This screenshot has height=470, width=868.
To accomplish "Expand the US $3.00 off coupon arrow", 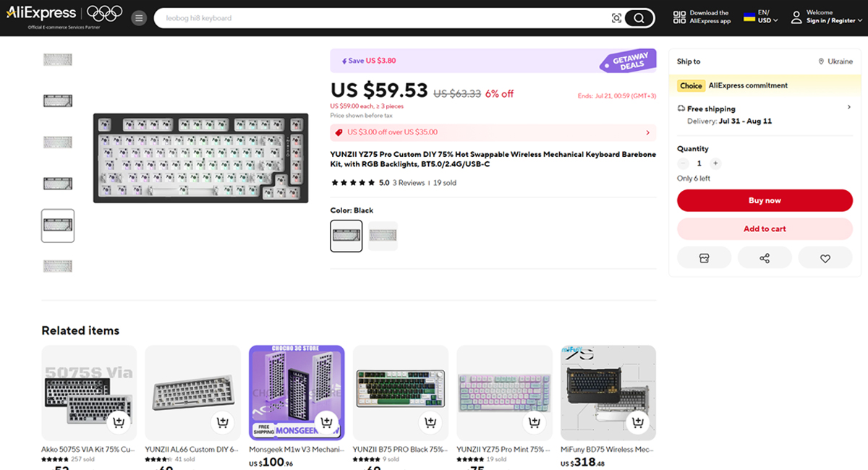I will (x=647, y=133).
